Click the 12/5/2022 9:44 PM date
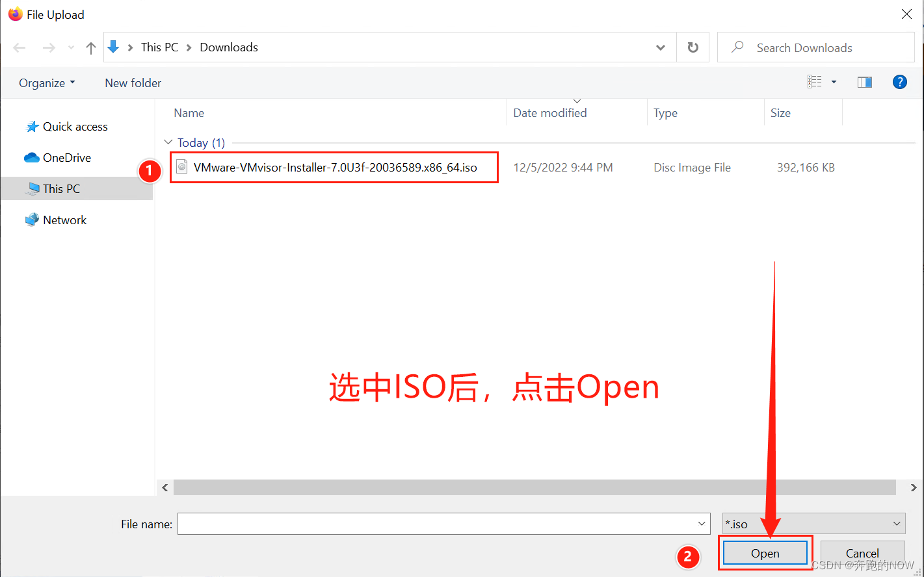The width and height of the screenshot is (924, 577). click(x=563, y=168)
